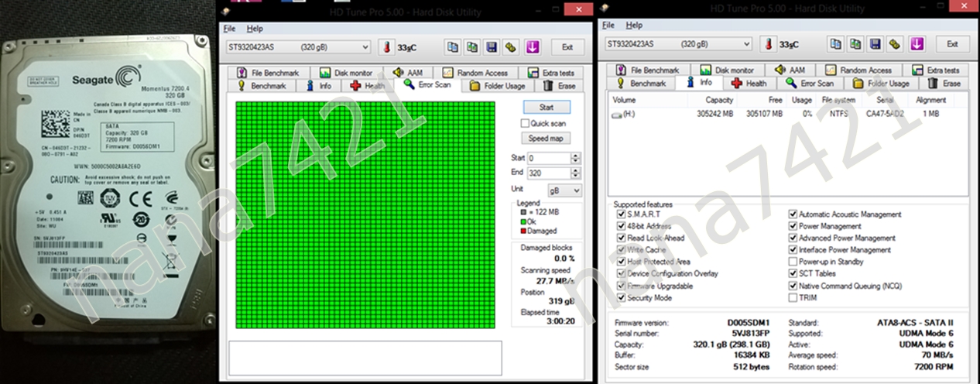Open Options icon in Error Scan window toolbar
This screenshot has height=384, width=980.
pyautogui.click(x=511, y=47)
